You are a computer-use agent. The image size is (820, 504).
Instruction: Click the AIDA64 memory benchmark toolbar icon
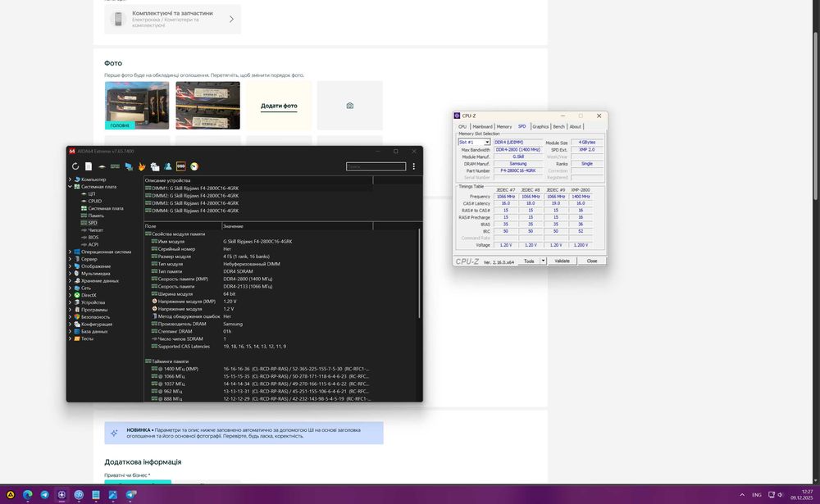point(115,166)
